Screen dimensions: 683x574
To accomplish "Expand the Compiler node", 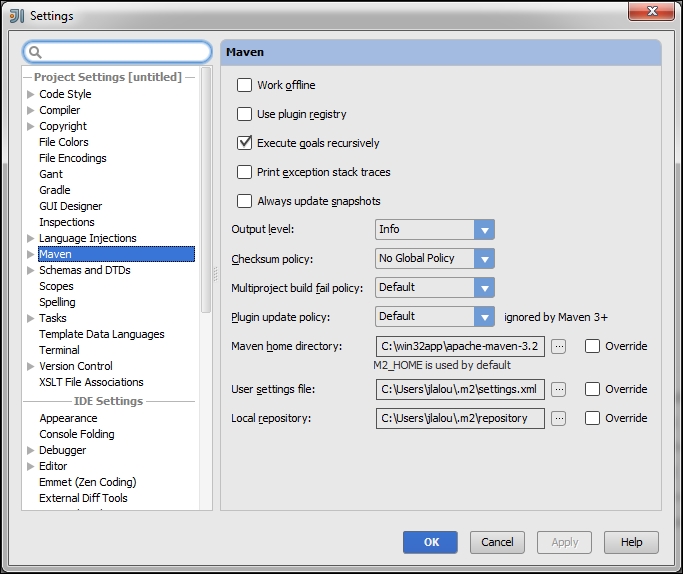I will pyautogui.click(x=30, y=110).
